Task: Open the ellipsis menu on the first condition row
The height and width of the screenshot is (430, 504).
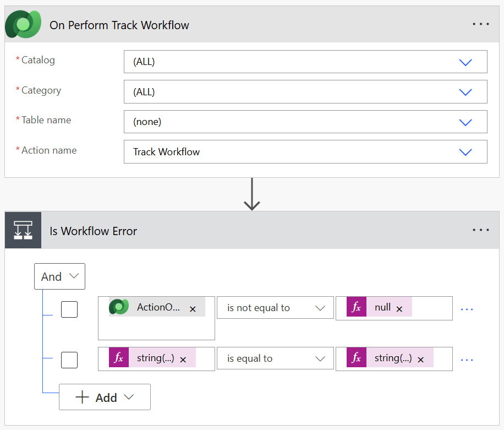Action: [x=467, y=308]
